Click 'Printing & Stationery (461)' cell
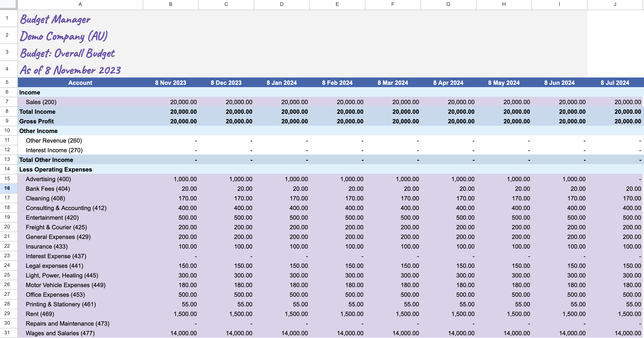Image resolution: width=644 pixels, height=338 pixels. coord(80,304)
